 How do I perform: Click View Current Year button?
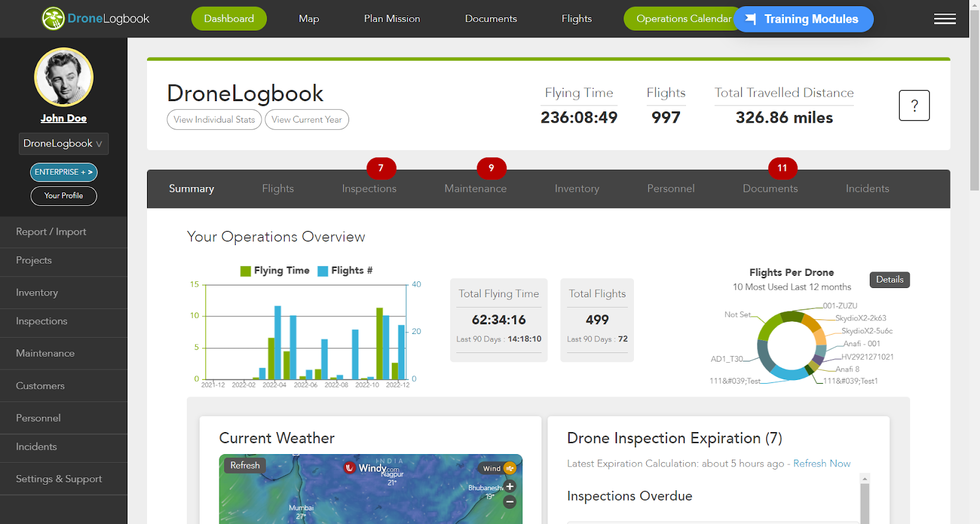pos(307,120)
